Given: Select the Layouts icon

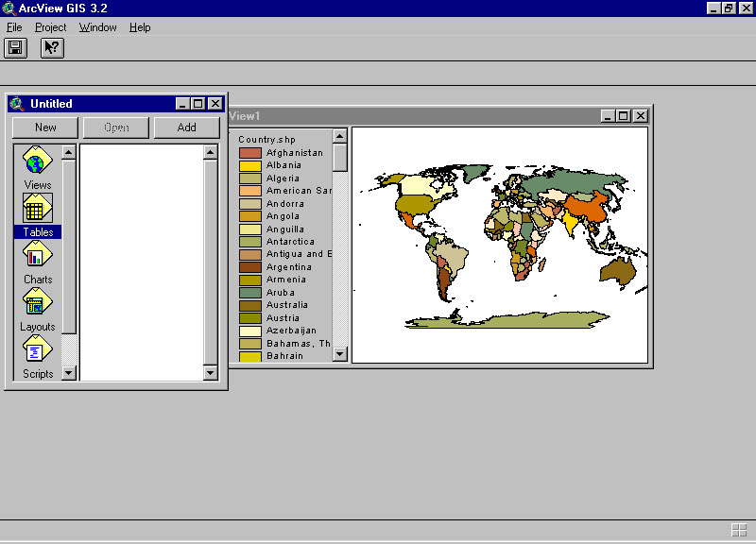Looking at the screenshot, I should 38,303.
